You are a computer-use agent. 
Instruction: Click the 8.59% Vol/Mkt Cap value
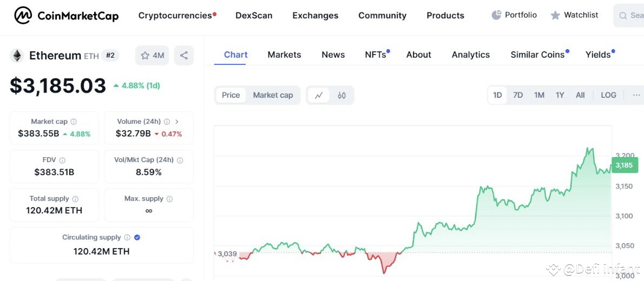pyautogui.click(x=149, y=172)
